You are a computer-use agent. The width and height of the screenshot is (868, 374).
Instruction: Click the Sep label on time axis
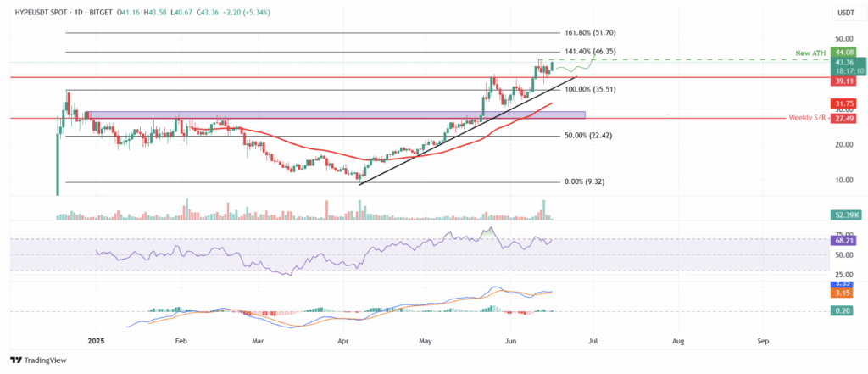pos(763,342)
